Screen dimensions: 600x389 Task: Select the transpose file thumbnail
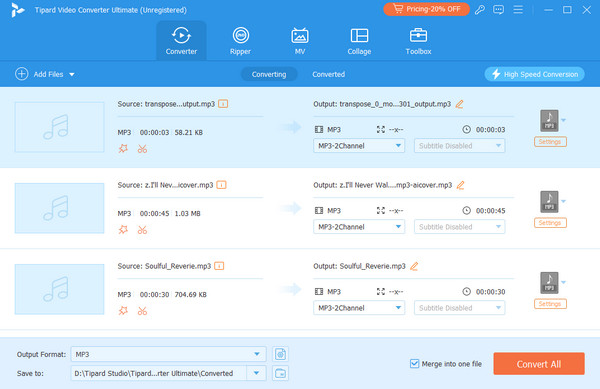(x=59, y=127)
